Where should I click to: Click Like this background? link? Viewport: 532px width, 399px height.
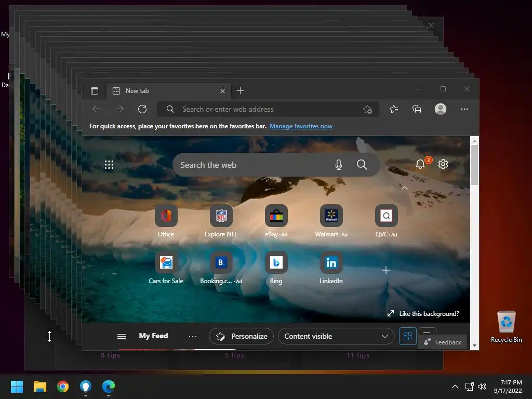click(423, 313)
